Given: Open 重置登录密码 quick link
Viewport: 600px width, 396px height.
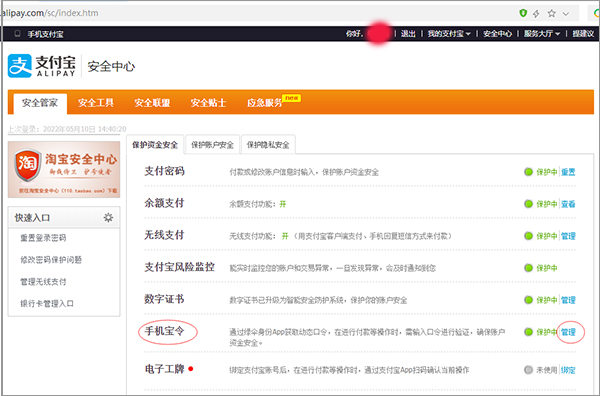Looking at the screenshot, I should pyautogui.click(x=43, y=238).
